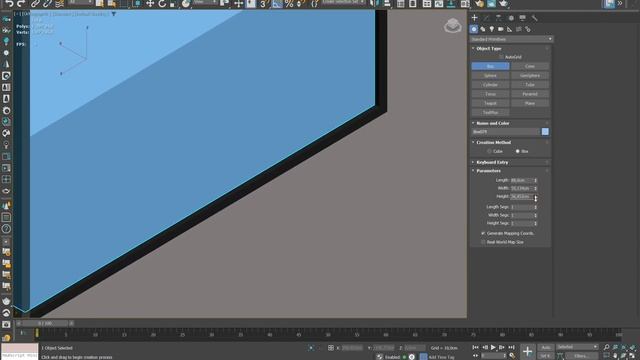Click the Height spinner arrows

click(536, 197)
